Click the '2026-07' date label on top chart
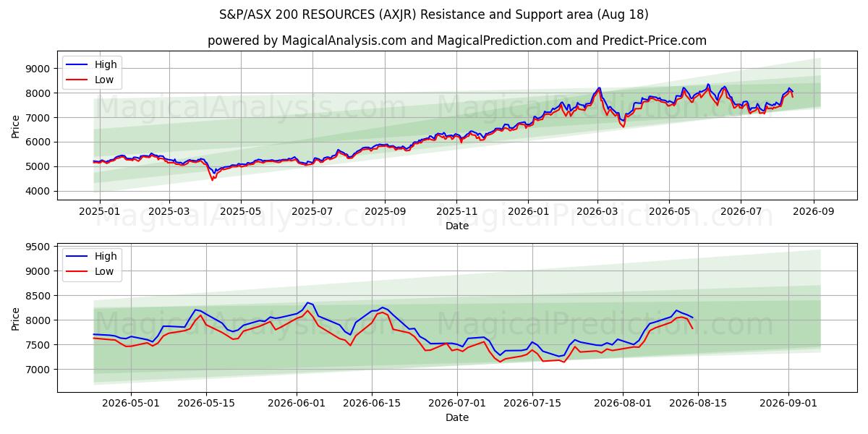The height and width of the screenshot is (434, 868). (x=741, y=211)
